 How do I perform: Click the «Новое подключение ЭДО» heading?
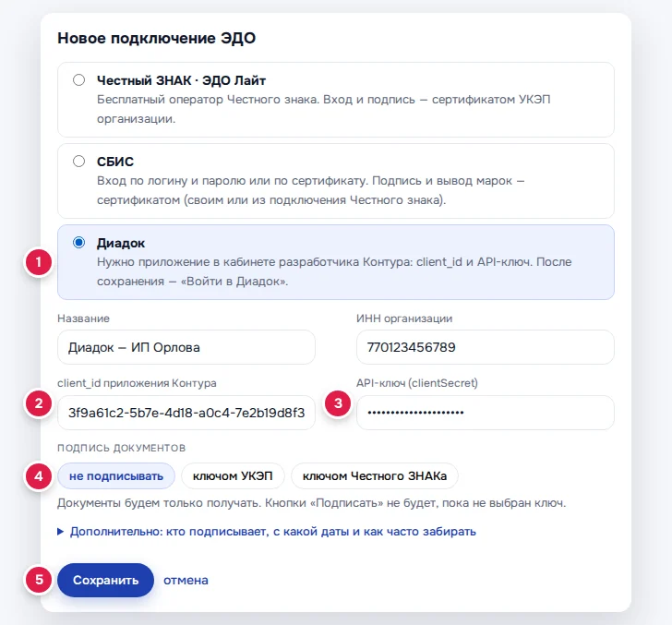click(x=156, y=38)
